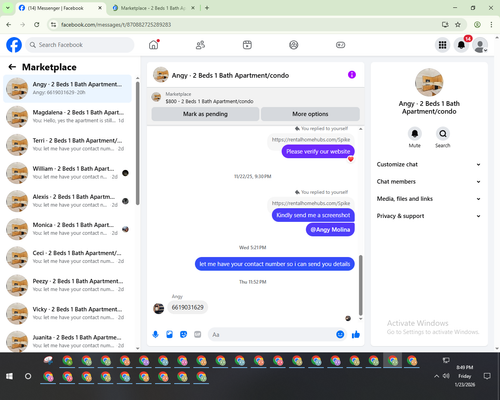Open the emoji picker in message box
This screenshot has height=400, width=500.
coord(340,334)
